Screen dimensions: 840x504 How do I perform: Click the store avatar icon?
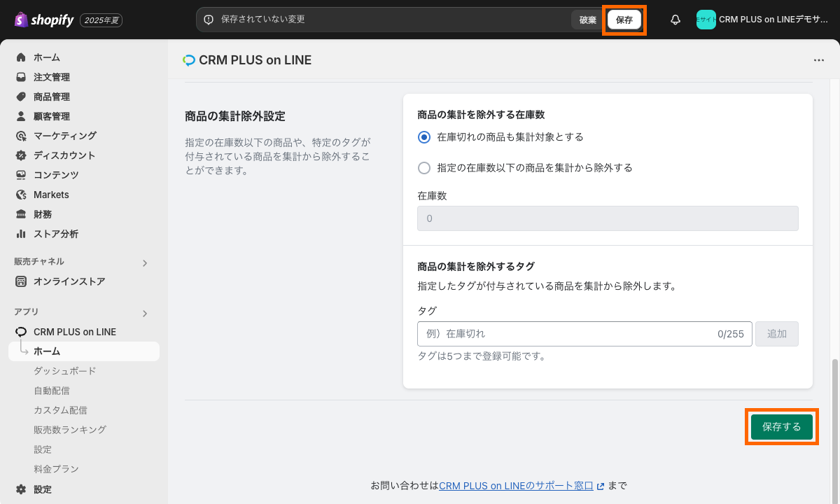click(x=706, y=20)
